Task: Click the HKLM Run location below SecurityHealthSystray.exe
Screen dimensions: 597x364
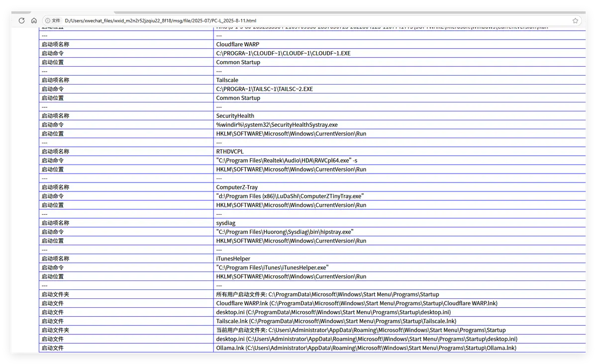Action: 291,134
